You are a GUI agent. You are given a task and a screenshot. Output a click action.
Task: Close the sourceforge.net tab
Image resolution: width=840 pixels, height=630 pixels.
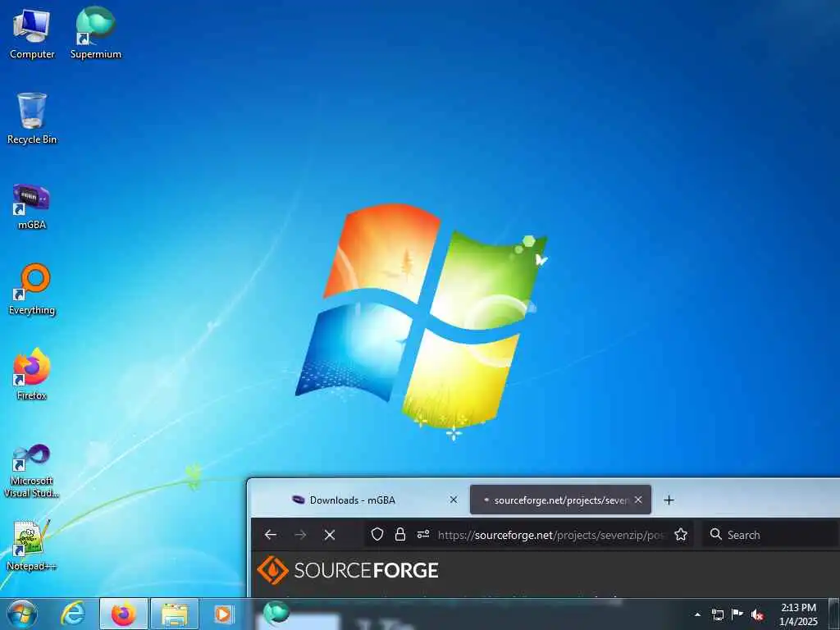[638, 500]
